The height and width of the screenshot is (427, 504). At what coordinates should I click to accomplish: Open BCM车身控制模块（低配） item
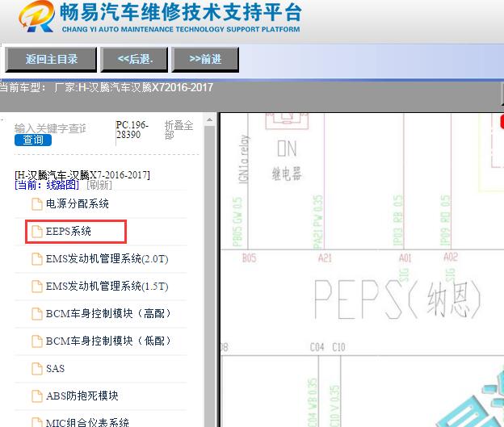[x=108, y=341]
